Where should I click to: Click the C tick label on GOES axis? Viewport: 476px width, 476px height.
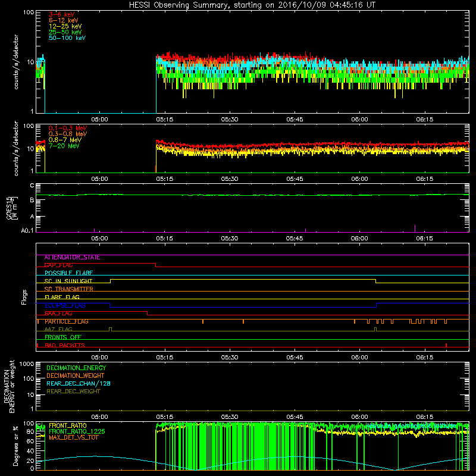coord(32,186)
